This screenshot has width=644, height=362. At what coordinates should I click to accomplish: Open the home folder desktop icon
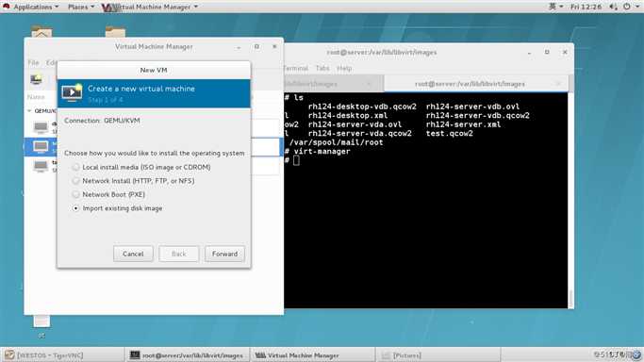41,31
